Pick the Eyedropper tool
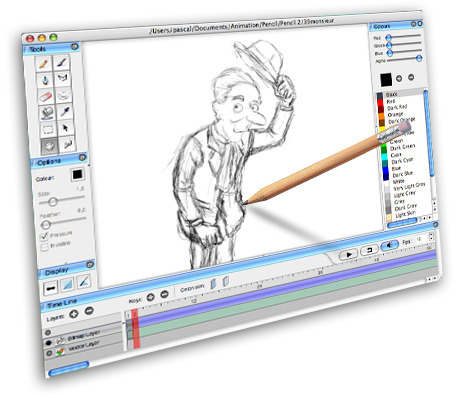Viewport: 468px width, 397px height. (x=65, y=111)
